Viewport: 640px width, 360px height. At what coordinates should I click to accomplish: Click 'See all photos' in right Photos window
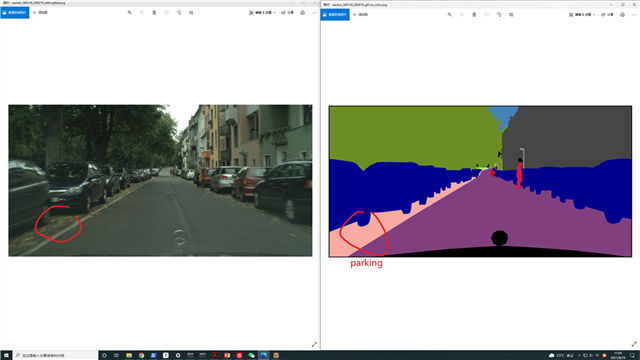click(x=335, y=15)
